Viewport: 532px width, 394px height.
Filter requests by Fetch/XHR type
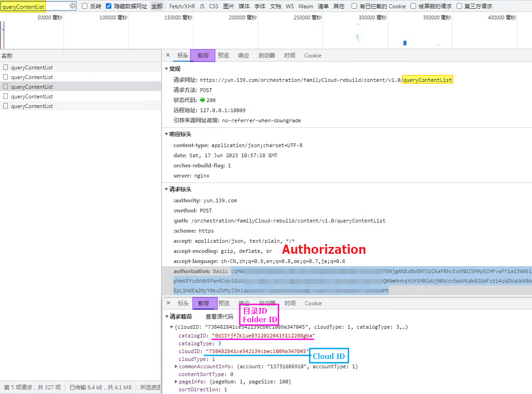click(182, 6)
